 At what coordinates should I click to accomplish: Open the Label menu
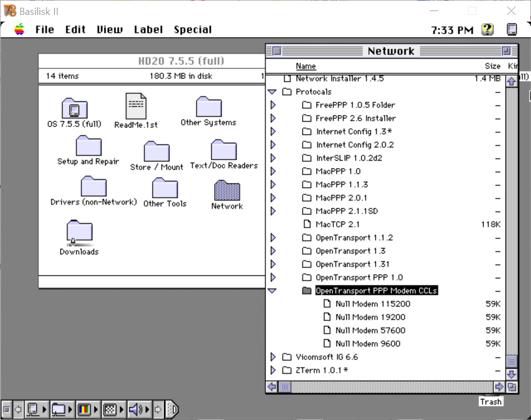tap(148, 29)
